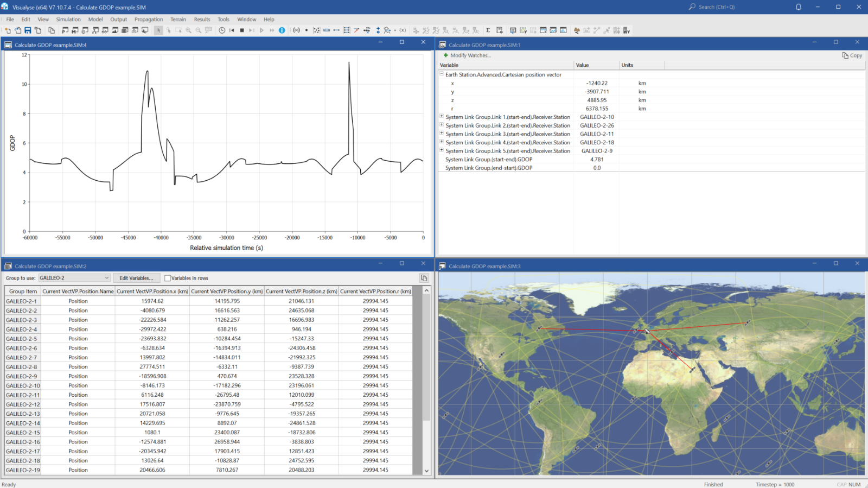
Task: Expand System Link Group.Link 4 row
Action: tap(442, 142)
